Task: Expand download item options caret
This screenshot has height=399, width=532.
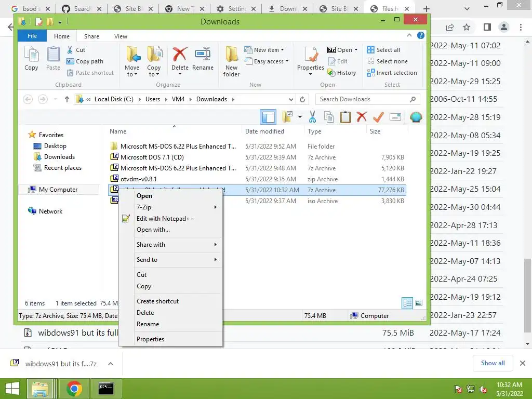Action: coord(111,364)
